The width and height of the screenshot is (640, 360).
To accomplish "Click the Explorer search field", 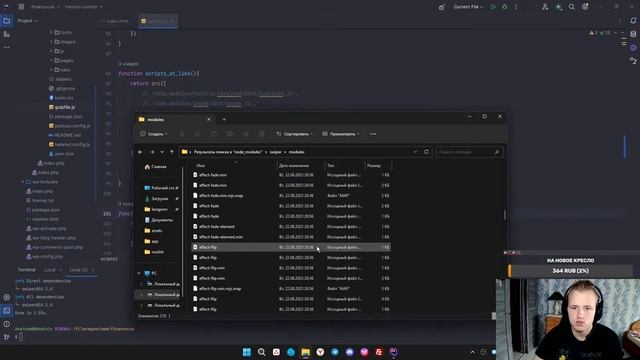I will click(469, 152).
